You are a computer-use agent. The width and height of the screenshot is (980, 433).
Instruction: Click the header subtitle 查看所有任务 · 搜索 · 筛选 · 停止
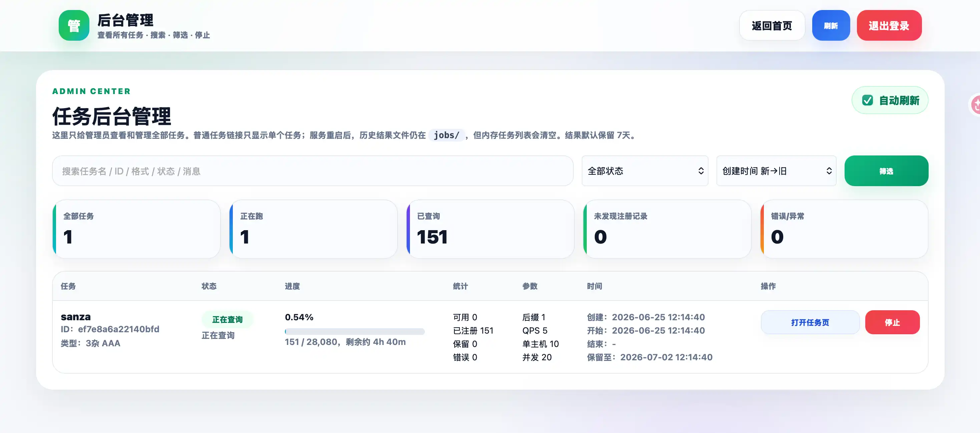pyautogui.click(x=153, y=35)
